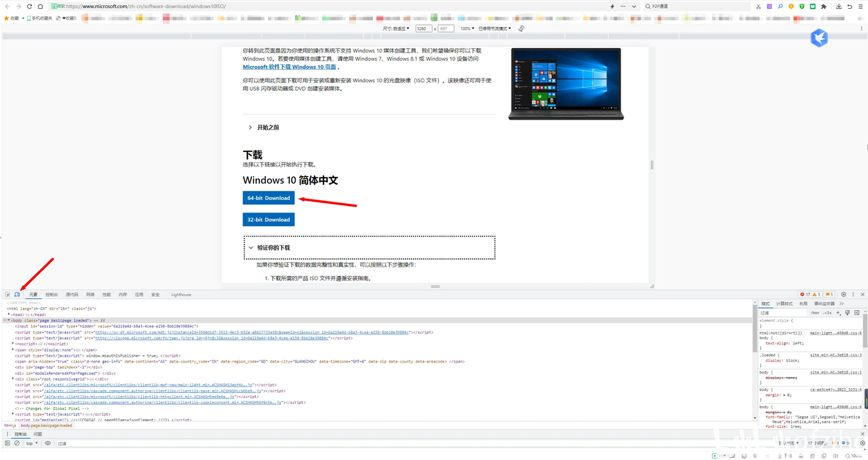The image size is (868, 460).
Task: Open the Lighthouse tab
Action: click(x=181, y=295)
